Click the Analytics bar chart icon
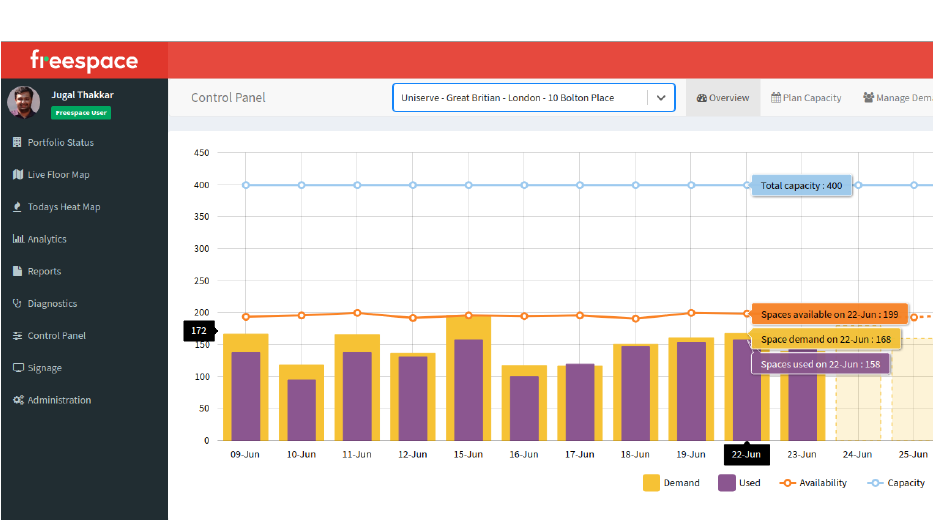The image size is (933, 521). point(17,239)
